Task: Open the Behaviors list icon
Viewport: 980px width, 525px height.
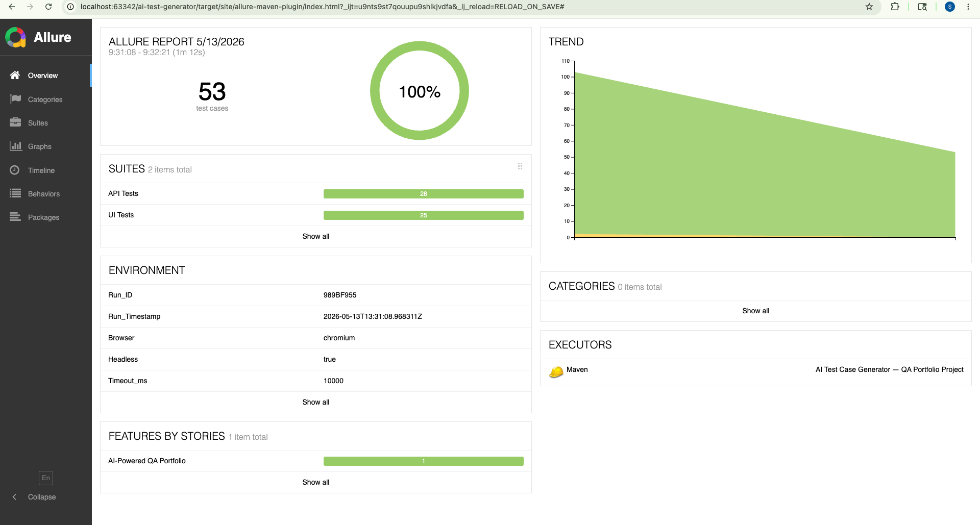Action: (x=15, y=193)
